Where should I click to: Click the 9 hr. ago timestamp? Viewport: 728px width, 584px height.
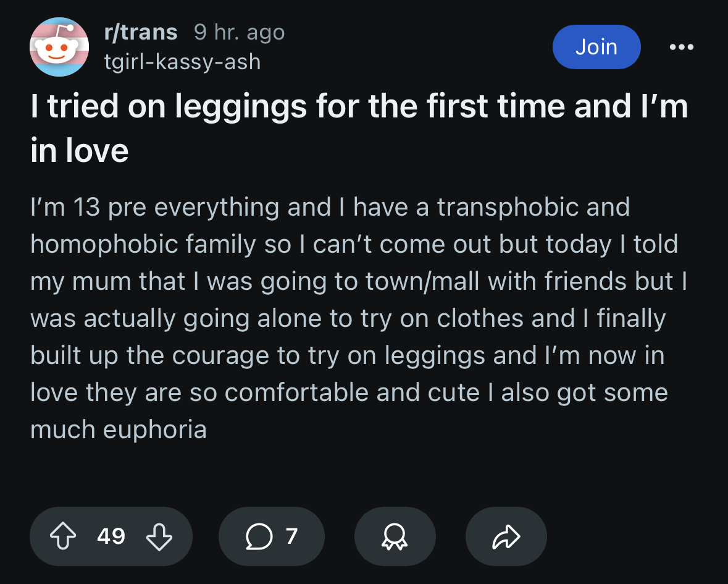click(x=239, y=32)
